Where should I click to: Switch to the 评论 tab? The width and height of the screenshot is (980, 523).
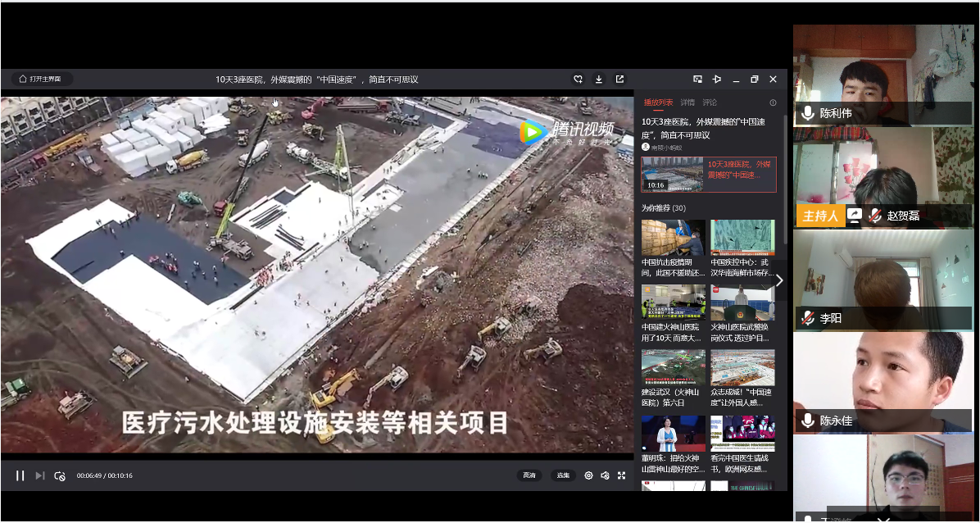(710, 102)
